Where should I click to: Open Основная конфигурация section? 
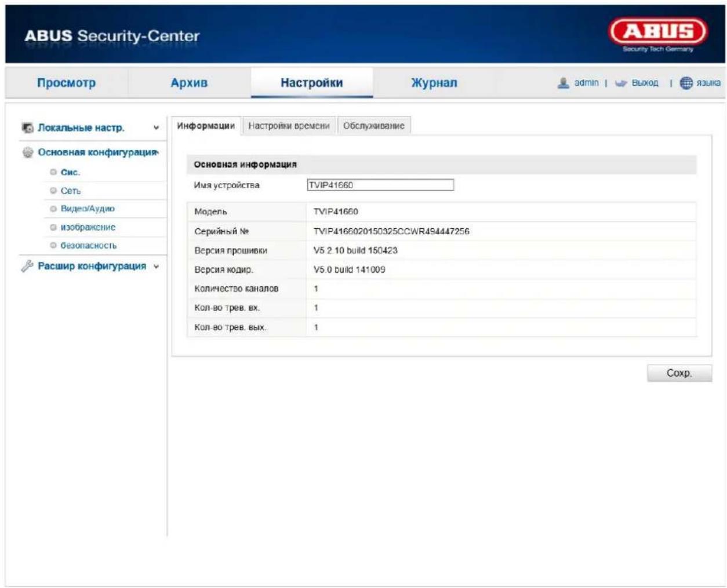[x=97, y=152]
